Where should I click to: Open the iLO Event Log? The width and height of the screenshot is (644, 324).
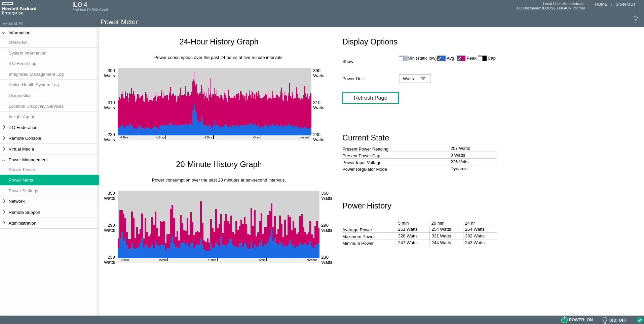click(49, 64)
